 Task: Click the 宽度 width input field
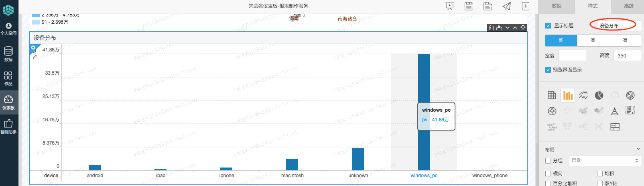pyautogui.click(x=572, y=55)
